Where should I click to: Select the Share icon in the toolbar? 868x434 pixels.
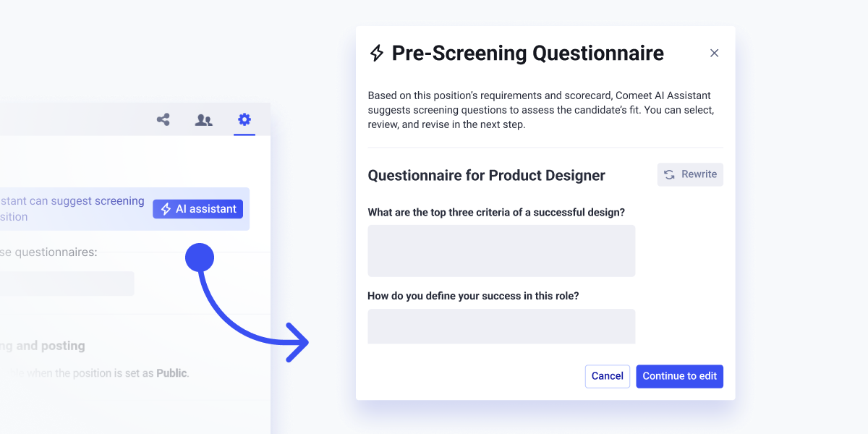pos(163,119)
